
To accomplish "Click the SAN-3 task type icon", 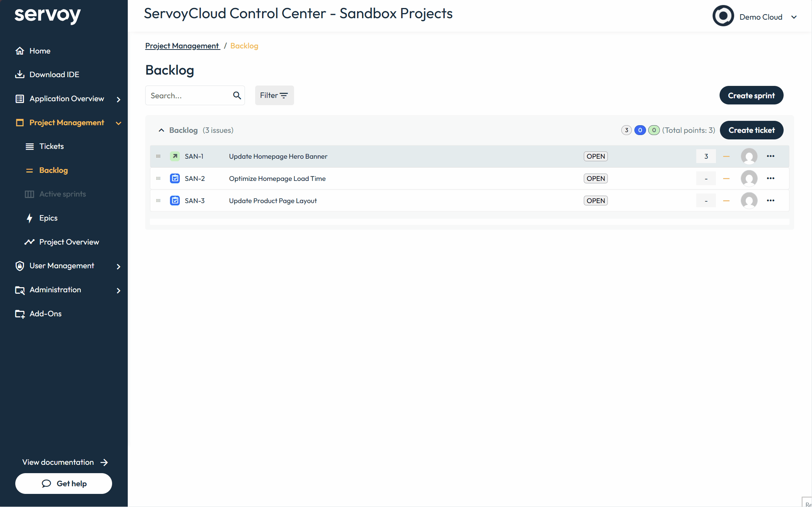I will click(x=175, y=201).
